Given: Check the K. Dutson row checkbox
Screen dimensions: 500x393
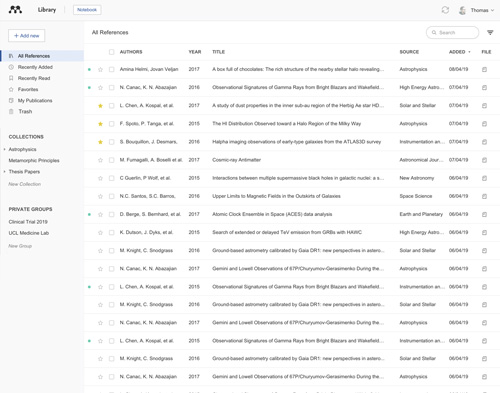Looking at the screenshot, I should pos(111,232).
